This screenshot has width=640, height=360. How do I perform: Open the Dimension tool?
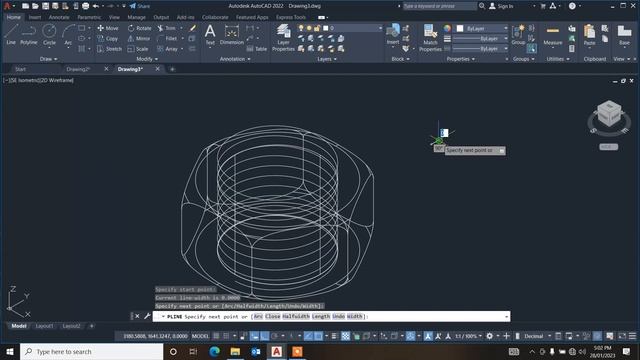click(x=231, y=35)
